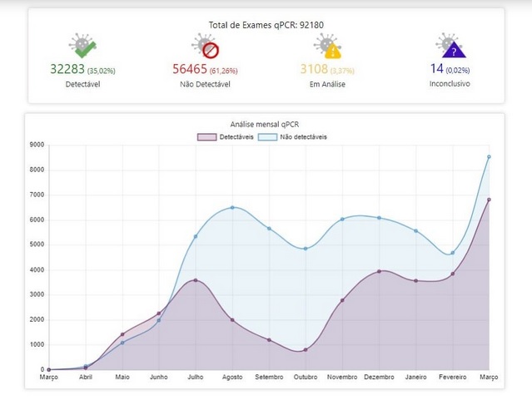Click the green checkmark Detectável virus icon
Viewport: 532px width, 400px height.
(82, 47)
